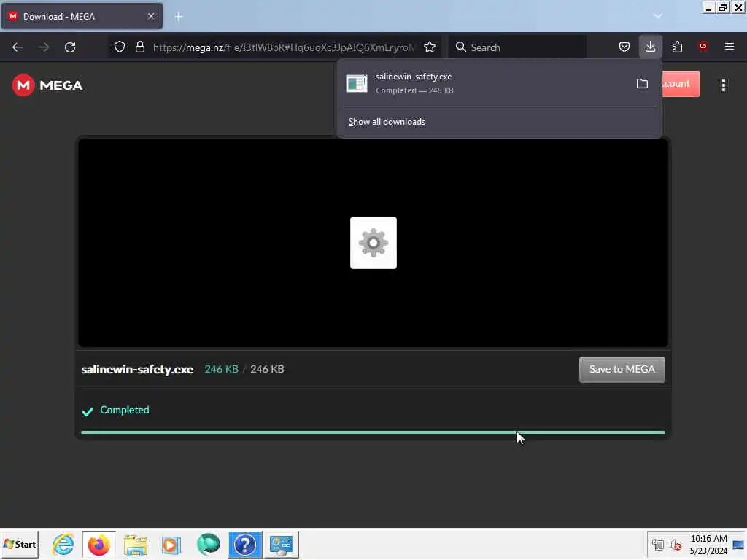
Task: Open the tracking protection shield icon
Action: point(120,47)
